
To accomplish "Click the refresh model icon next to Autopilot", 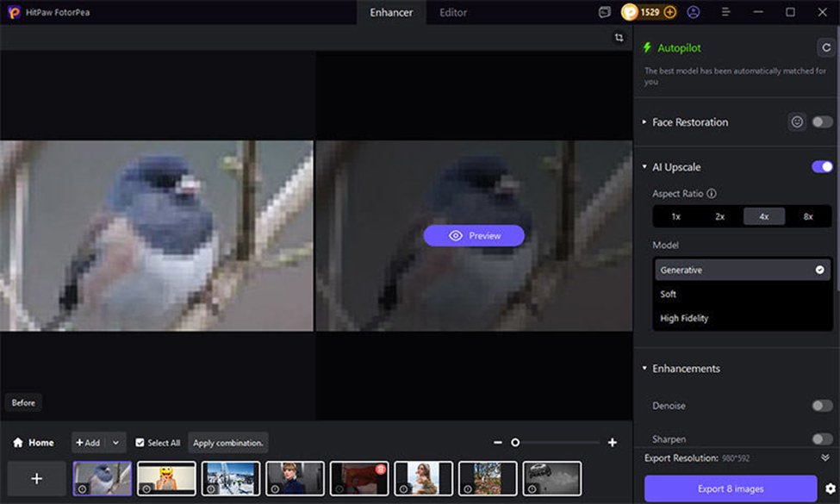I will tap(824, 47).
